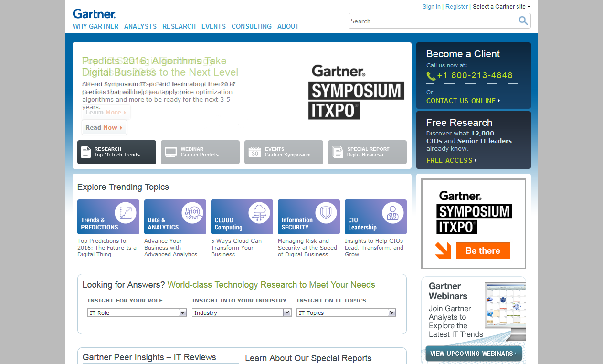Image resolution: width=603 pixels, height=364 pixels.
Task: Click Free Research heading
Action: pos(459,123)
